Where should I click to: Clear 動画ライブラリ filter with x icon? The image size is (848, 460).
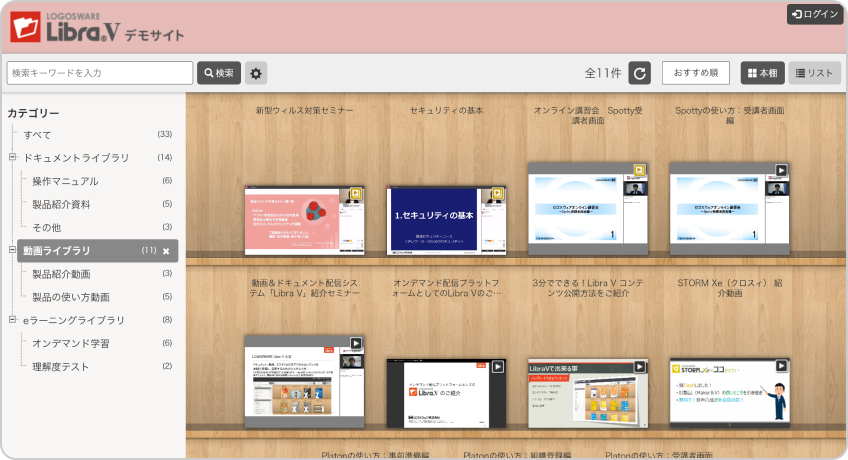[x=166, y=251]
